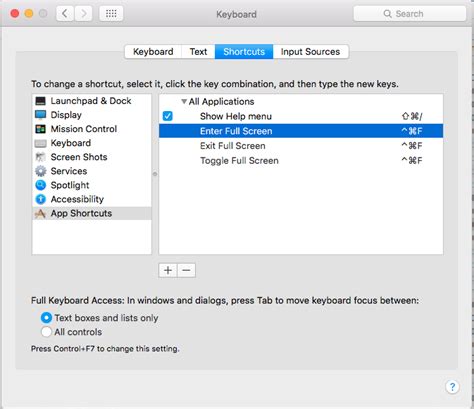Image resolution: width=474 pixels, height=409 pixels.
Task: Select the Services gear icon
Action: click(40, 171)
